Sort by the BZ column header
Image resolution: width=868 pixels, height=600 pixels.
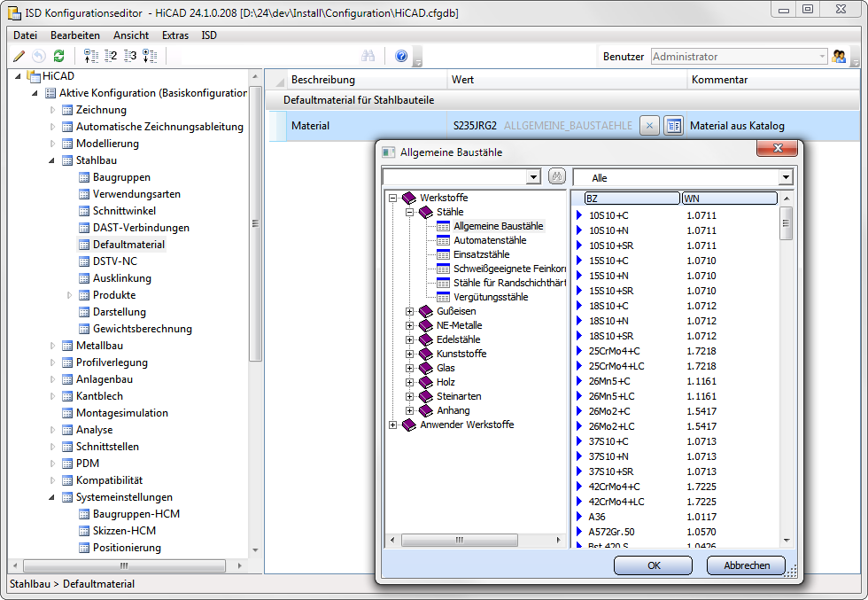632,199
